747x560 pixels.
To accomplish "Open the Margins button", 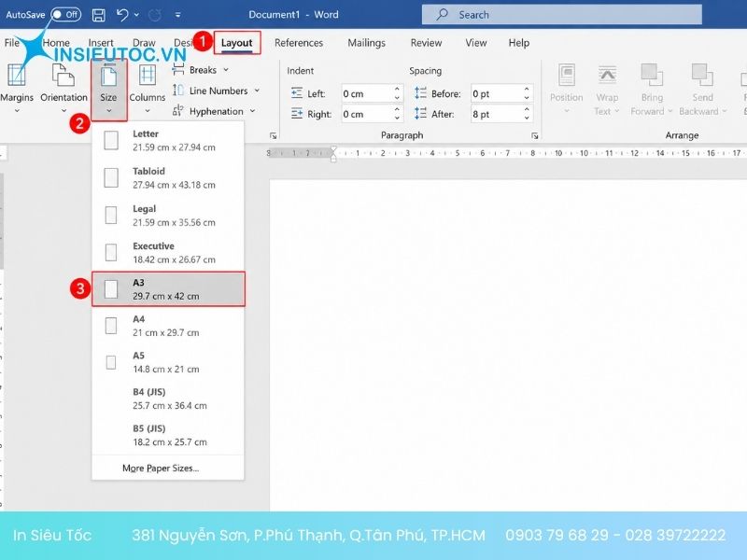I will click(x=17, y=89).
